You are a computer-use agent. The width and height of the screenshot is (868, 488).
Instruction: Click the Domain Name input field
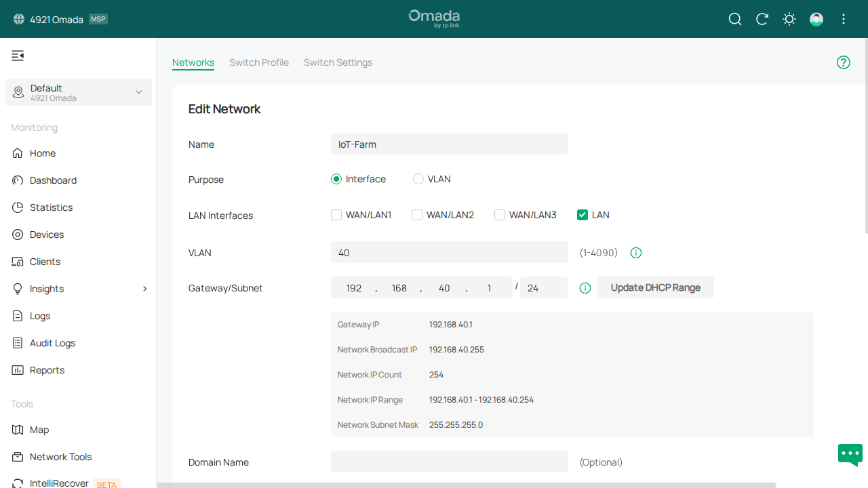point(449,462)
